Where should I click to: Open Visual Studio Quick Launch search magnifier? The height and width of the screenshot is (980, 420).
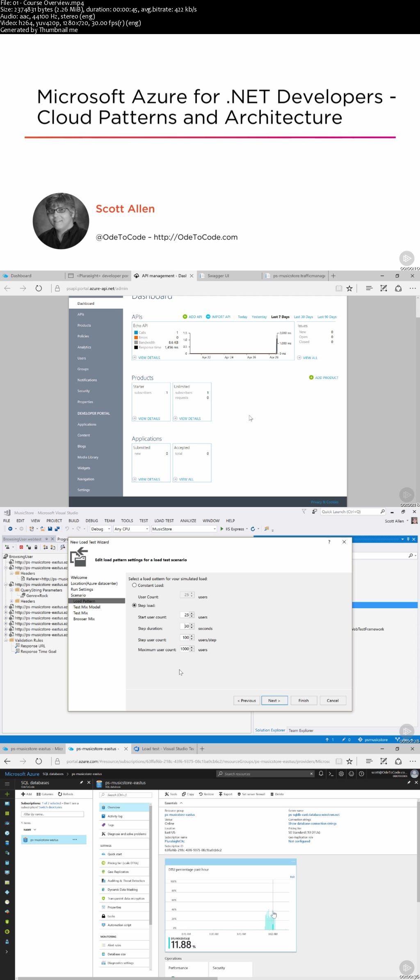coord(383,512)
